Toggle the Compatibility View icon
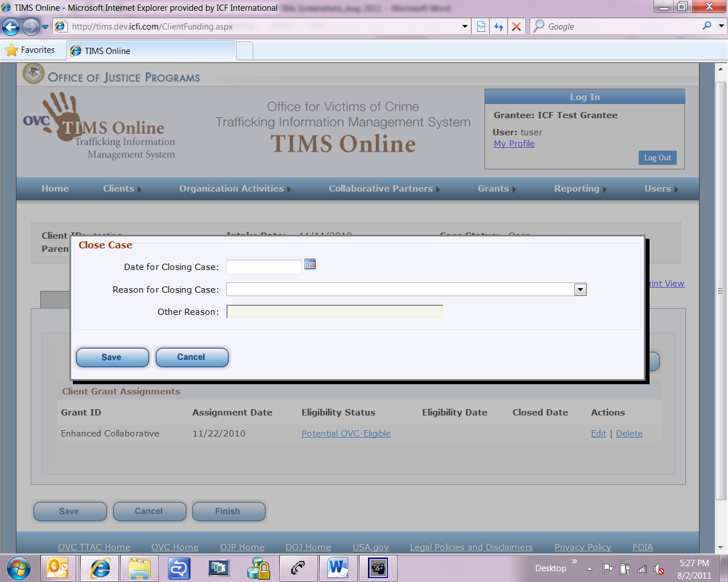 (481, 26)
